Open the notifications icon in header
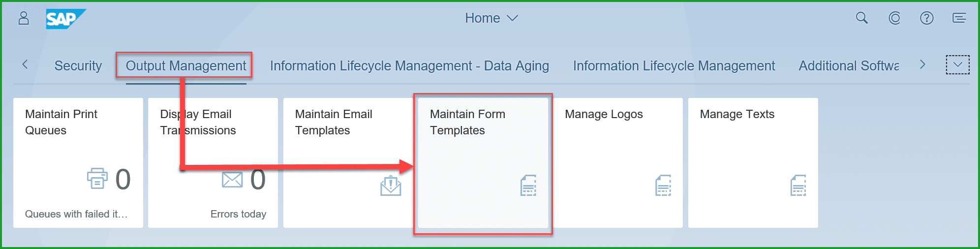This screenshot has height=249, width=980. 959,18
